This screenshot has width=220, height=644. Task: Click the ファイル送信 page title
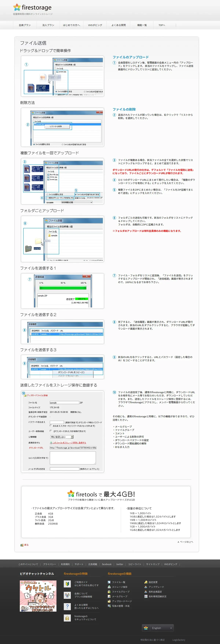33,43
